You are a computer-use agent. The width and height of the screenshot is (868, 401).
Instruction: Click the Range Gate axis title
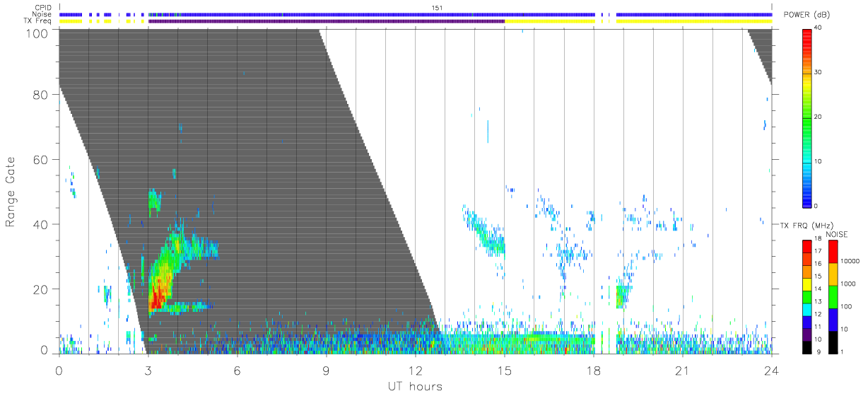[x=11, y=192]
